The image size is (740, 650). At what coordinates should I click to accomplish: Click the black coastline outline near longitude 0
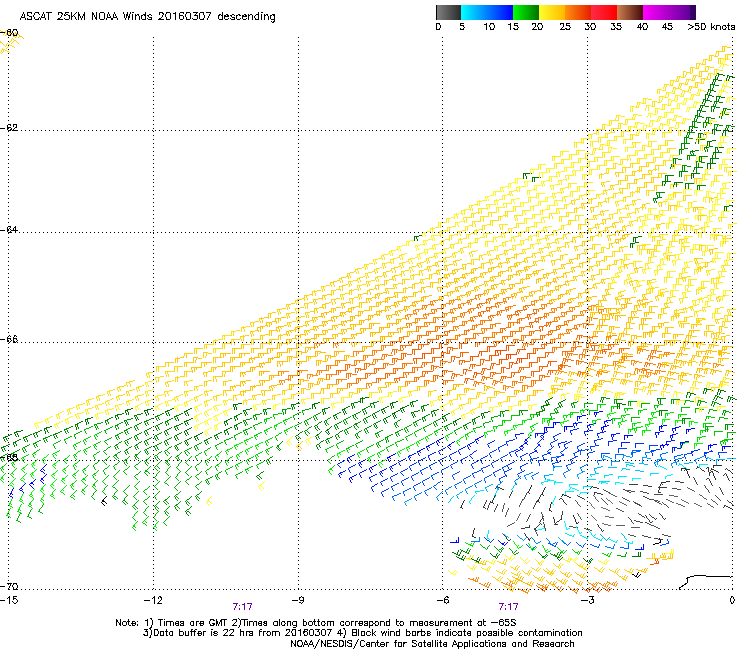point(706,582)
